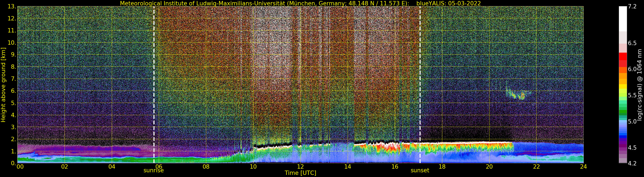Click the time-axis tick label "04"
Viewport: 644px width, 177px height.
coord(112,167)
